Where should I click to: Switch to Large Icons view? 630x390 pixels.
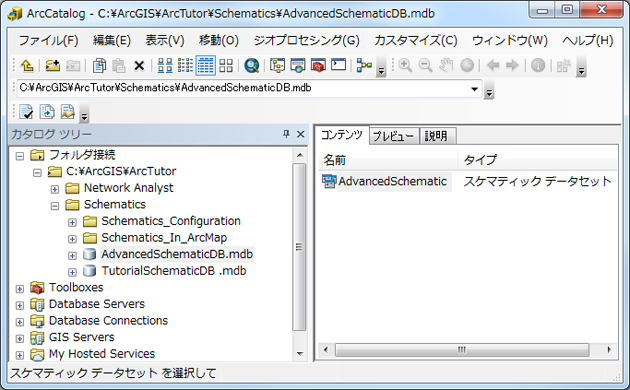coord(165,65)
